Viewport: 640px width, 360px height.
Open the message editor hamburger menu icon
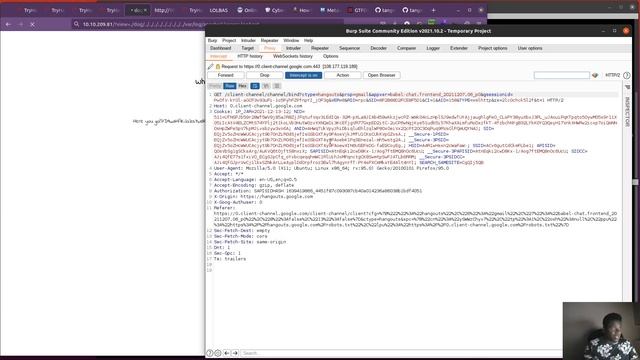[277, 86]
